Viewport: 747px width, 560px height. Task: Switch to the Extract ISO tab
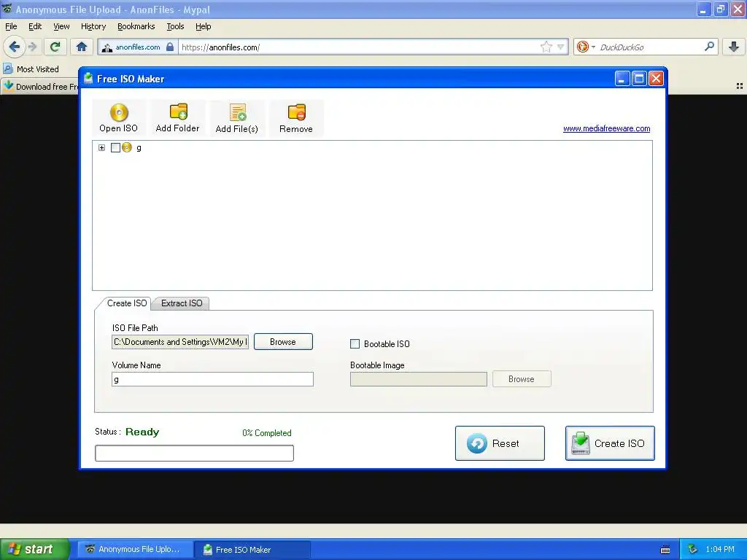182,303
